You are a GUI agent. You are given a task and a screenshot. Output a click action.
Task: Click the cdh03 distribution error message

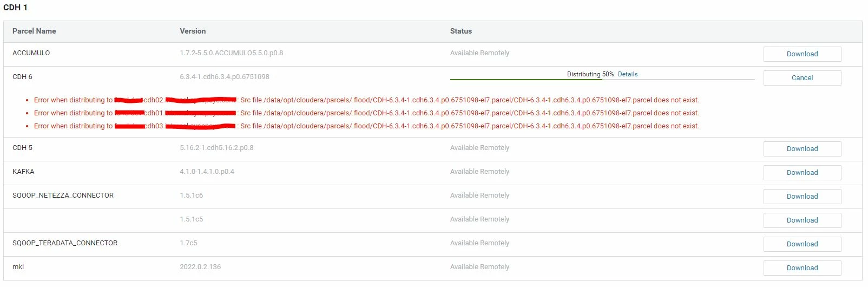(366, 126)
